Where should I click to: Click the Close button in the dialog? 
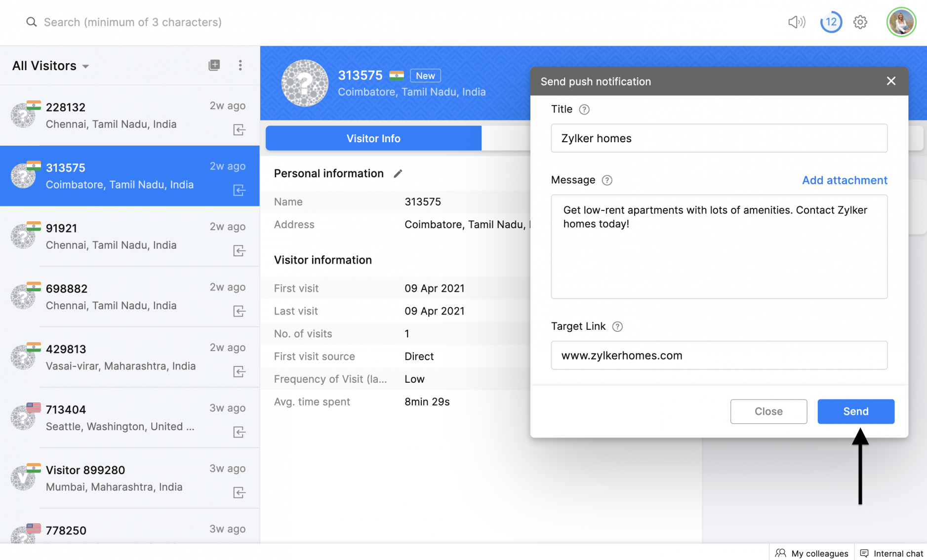point(768,411)
